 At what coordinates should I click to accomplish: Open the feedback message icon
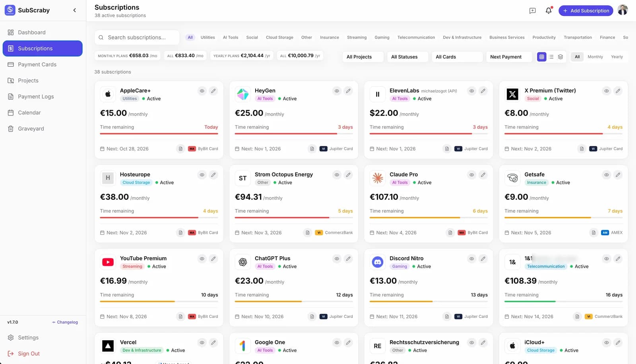click(533, 11)
